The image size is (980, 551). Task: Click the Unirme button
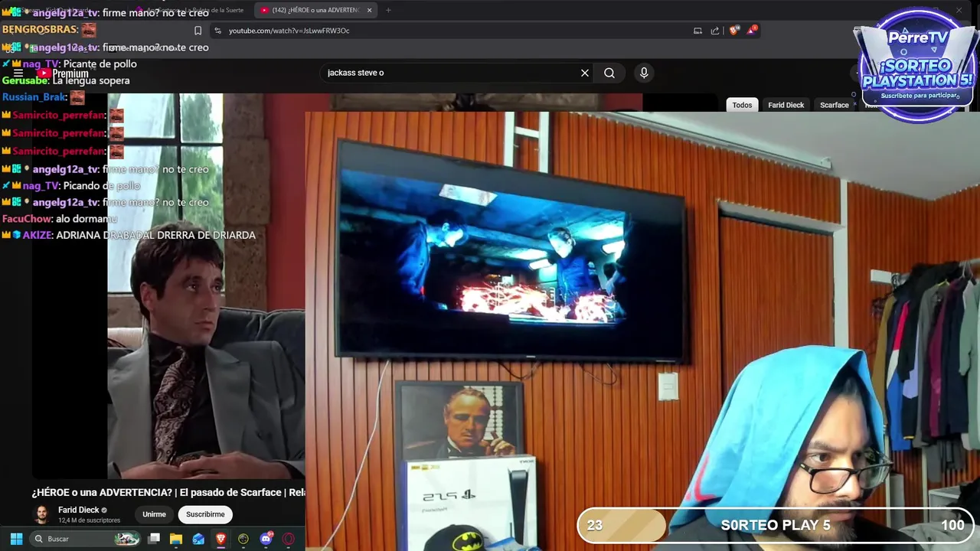154,514
